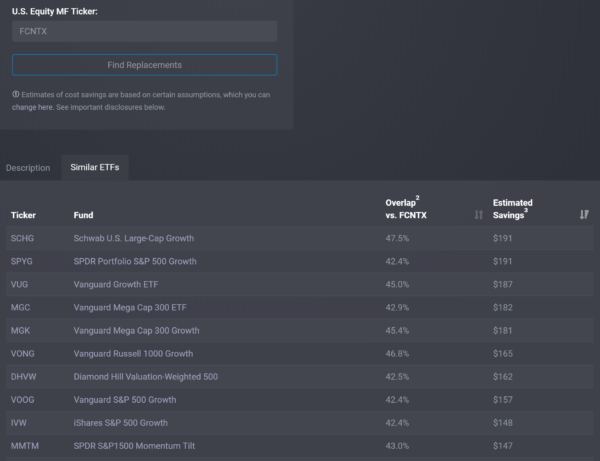Click IVW savings value $148

tap(503, 423)
